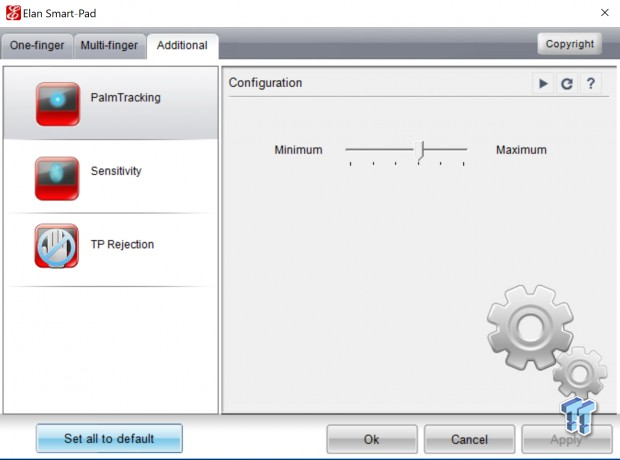This screenshot has width=620, height=460.
Task: Open help with the question mark icon
Action: [x=591, y=83]
